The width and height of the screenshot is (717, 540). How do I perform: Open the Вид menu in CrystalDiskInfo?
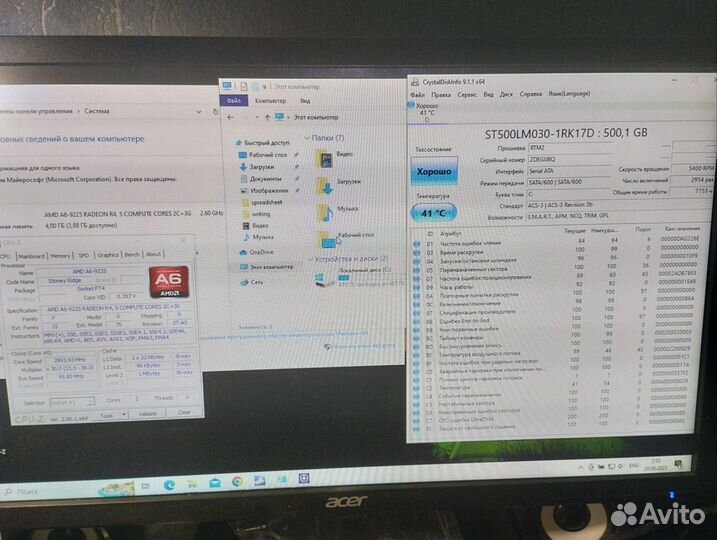click(x=488, y=94)
